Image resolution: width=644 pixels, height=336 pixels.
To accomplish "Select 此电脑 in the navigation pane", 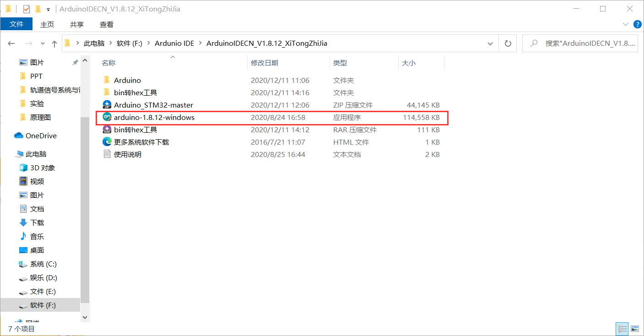I will point(31,154).
